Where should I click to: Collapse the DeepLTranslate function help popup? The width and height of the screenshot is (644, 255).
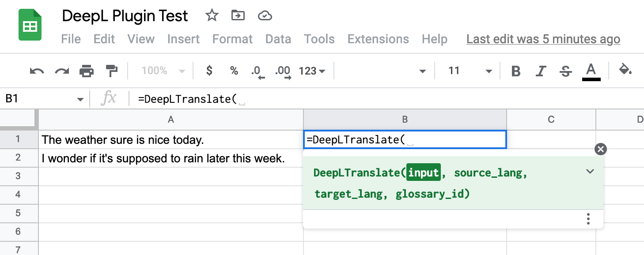click(x=590, y=172)
